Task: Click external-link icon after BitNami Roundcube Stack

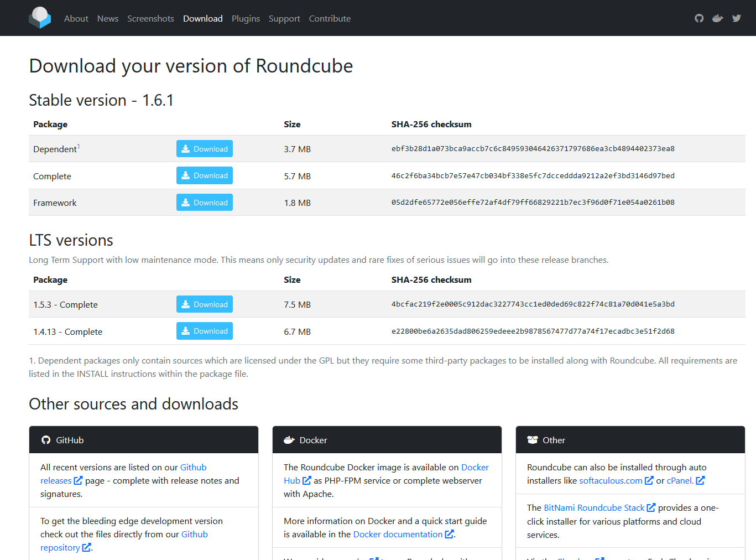Action: [651, 507]
